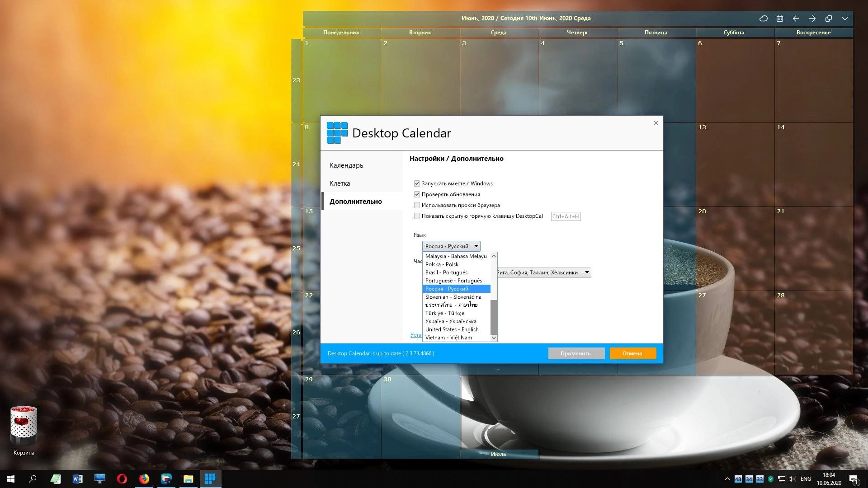Click the Ctrl+Alt+H hotkey field
This screenshot has width=868, height=488.
click(x=566, y=216)
